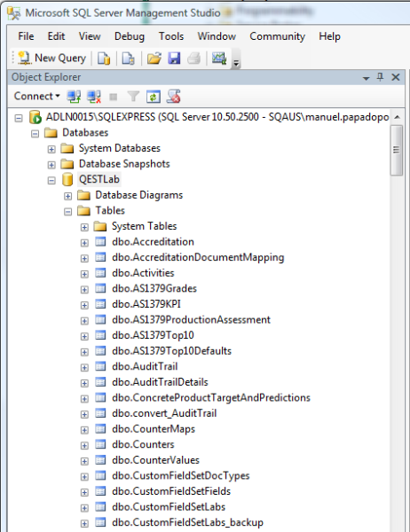Toggle Object Explorer auto-hide pin

click(x=380, y=77)
